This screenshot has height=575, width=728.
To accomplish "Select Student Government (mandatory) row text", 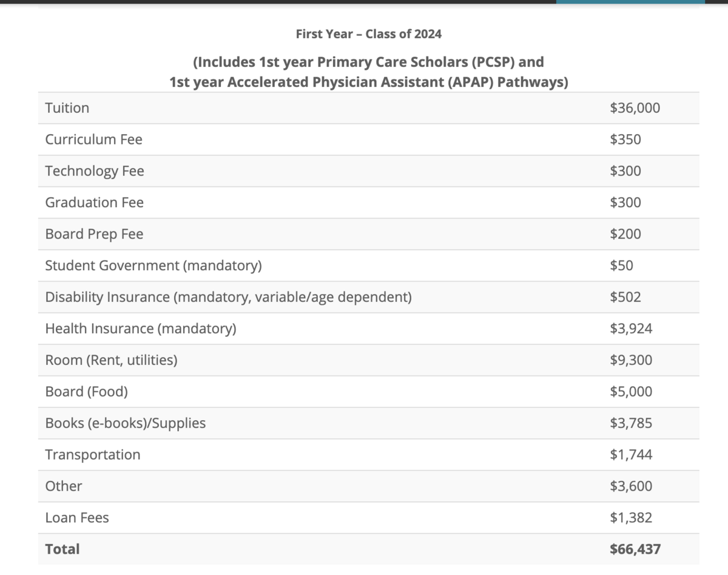I will pyautogui.click(x=153, y=266).
